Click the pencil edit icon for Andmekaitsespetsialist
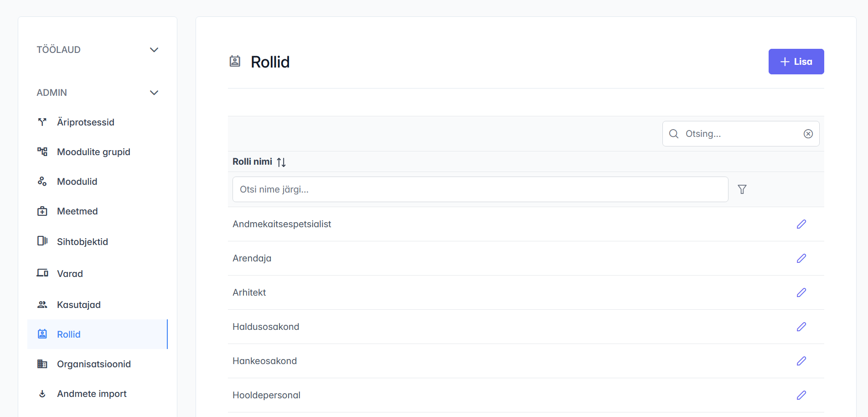 coord(801,224)
